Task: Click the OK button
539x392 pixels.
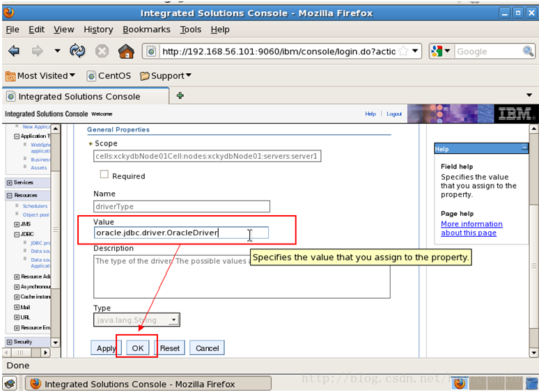Action: pyautogui.click(x=137, y=348)
